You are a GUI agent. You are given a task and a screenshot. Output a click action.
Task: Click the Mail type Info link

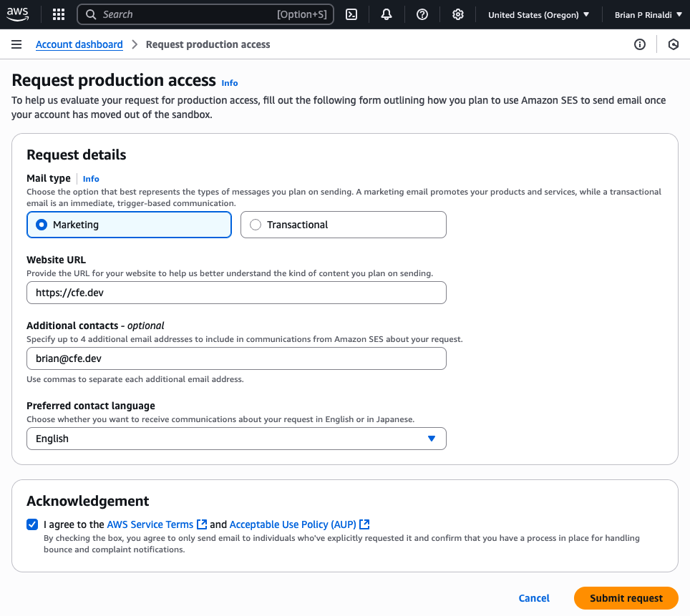pos(91,178)
